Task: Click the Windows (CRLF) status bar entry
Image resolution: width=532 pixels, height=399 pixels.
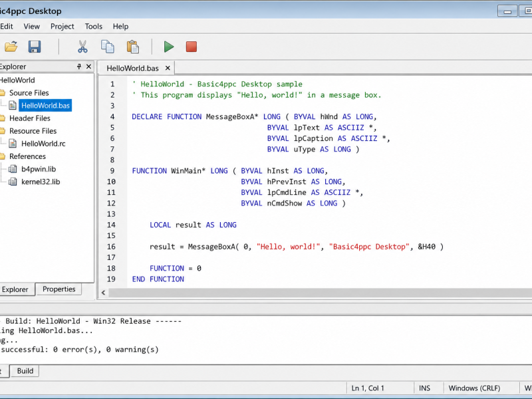Action: pos(474,388)
